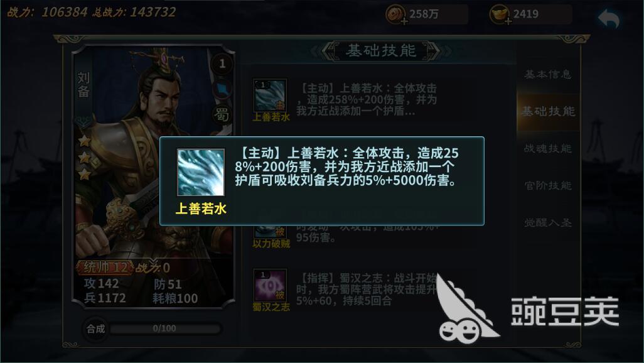Tap the level 1 badge on the card

coord(222,63)
